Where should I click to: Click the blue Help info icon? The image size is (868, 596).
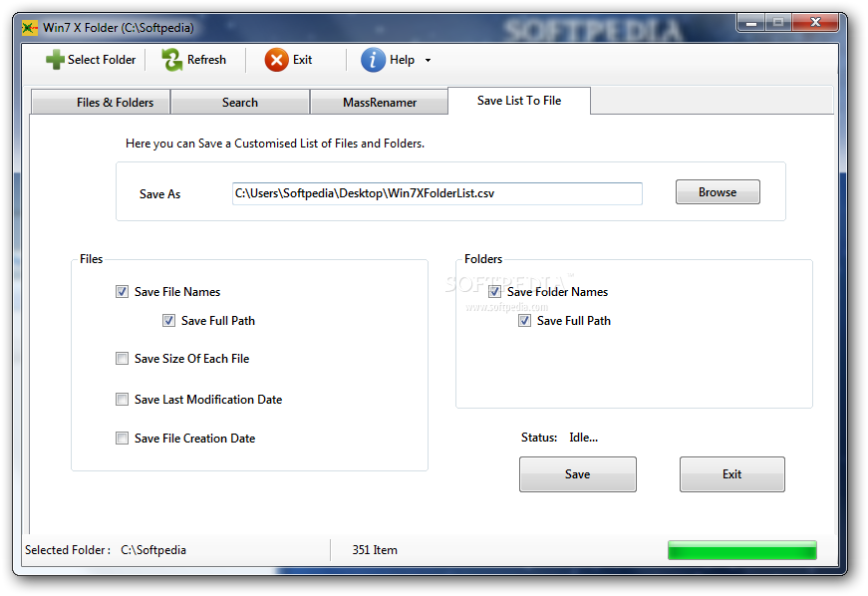click(373, 60)
